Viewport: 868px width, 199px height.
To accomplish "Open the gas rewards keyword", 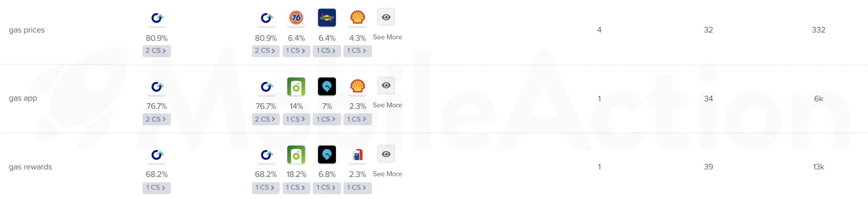I will [31, 167].
